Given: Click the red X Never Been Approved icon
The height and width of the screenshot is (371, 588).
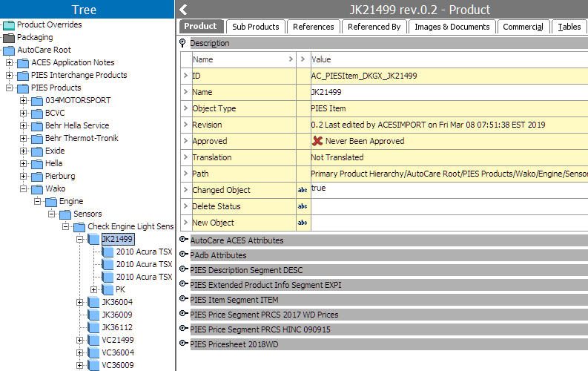Looking at the screenshot, I should (x=317, y=141).
